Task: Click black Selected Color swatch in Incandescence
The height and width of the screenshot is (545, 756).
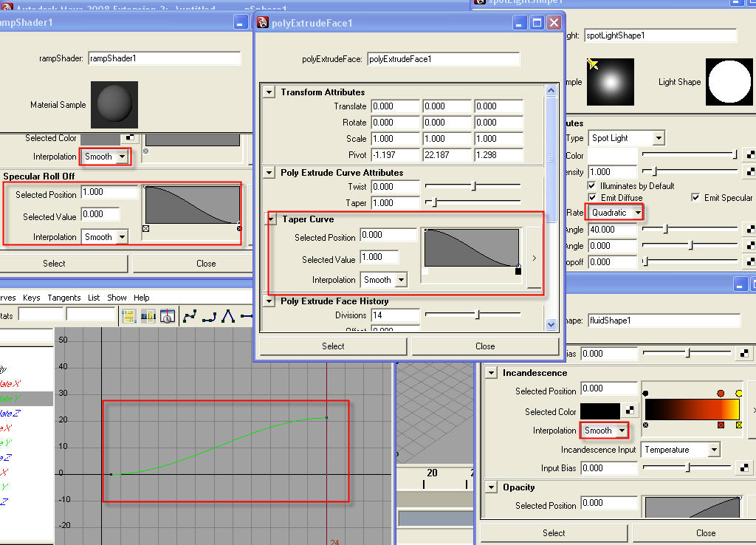Action: point(599,411)
